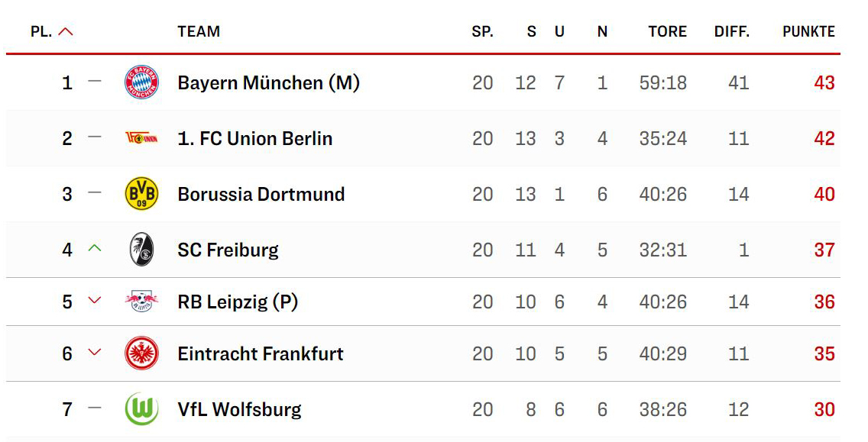
Task: Sort by the TORE column header
Action: click(x=667, y=31)
